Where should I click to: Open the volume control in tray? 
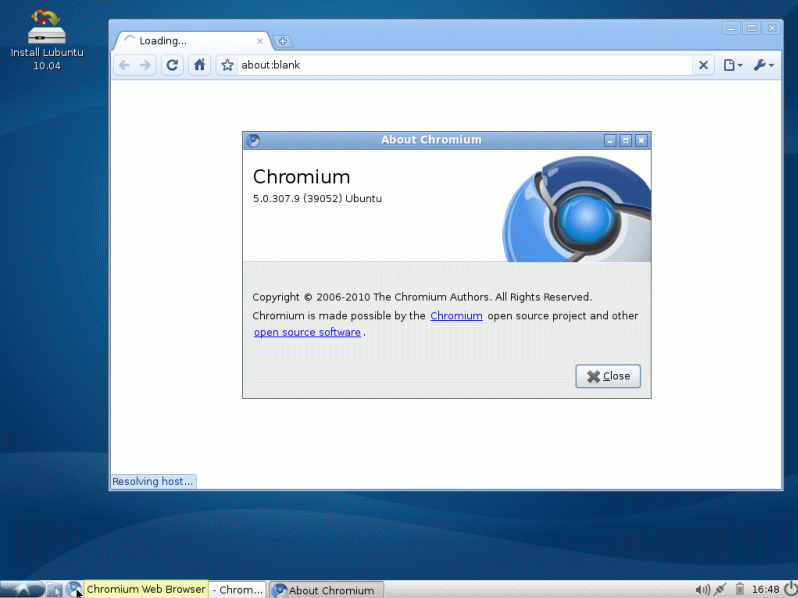(702, 589)
